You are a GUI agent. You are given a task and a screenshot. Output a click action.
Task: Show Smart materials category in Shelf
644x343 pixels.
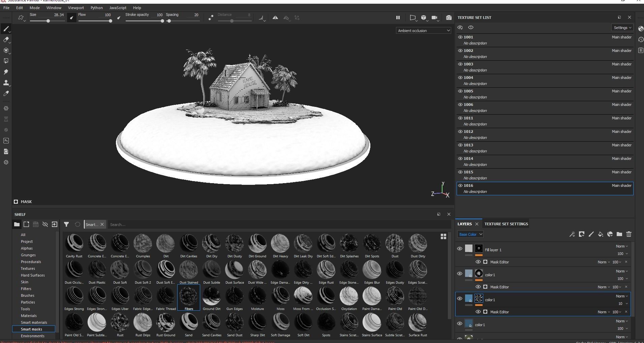click(34, 322)
